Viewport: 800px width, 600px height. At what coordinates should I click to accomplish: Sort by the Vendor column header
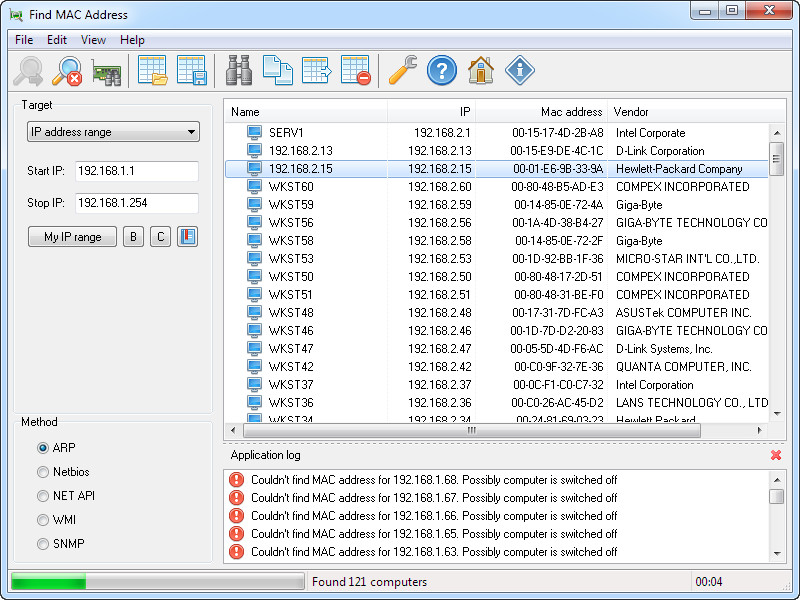coord(696,112)
